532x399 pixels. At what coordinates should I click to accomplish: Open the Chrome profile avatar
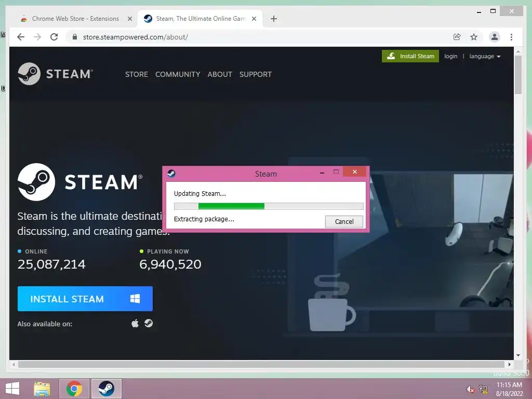tap(495, 37)
